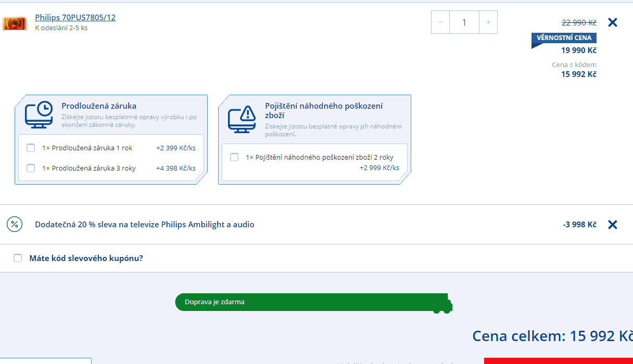Click the quantity input field
633x364 pixels.
click(464, 22)
